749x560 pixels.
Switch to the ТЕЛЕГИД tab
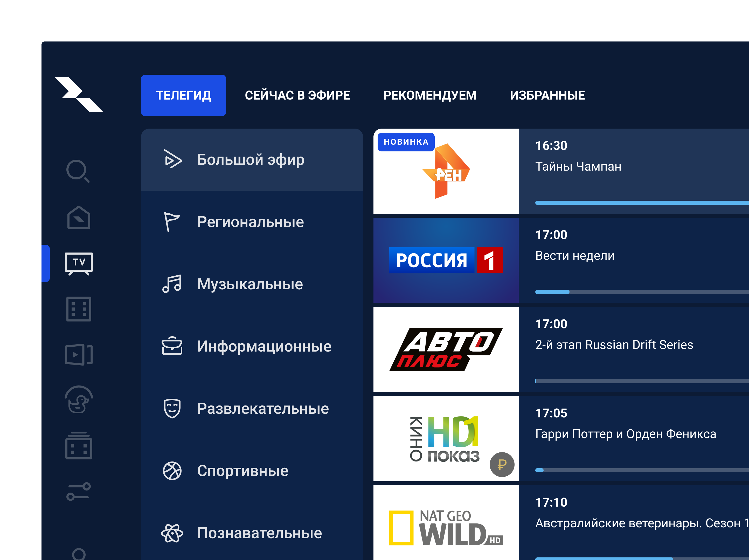(184, 95)
